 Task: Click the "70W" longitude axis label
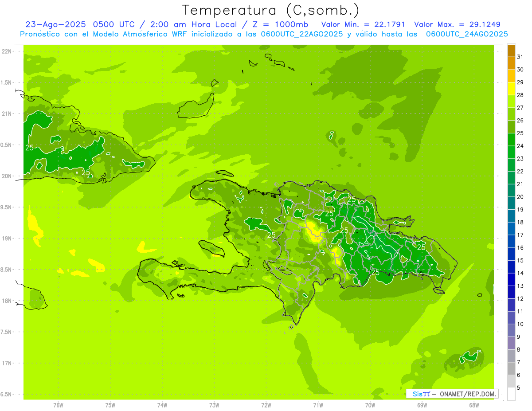(x=370, y=405)
